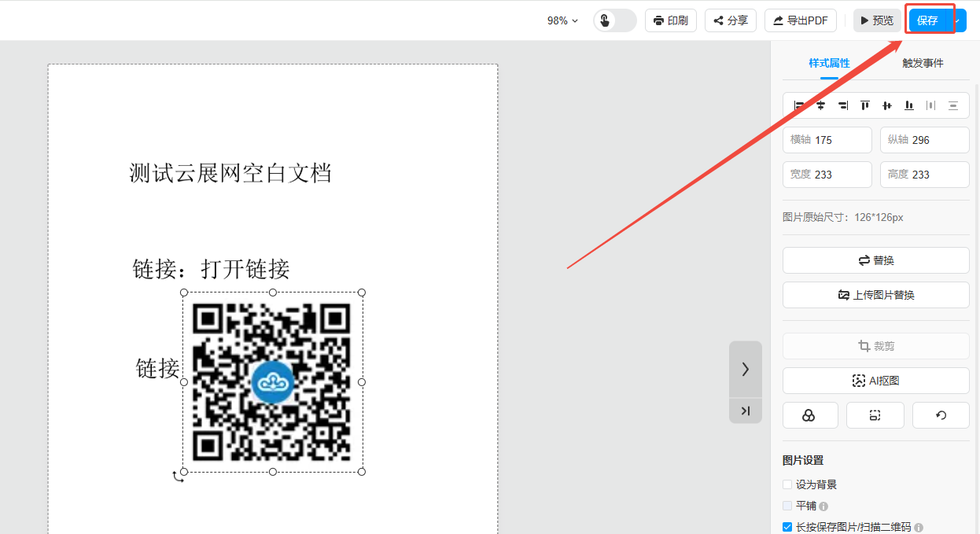Click the reset rotation arrow icon
Viewport: 980px width, 534px height.
pos(941,415)
